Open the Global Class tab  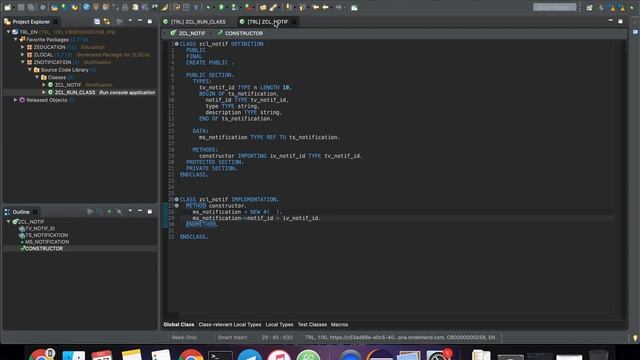coord(179,324)
